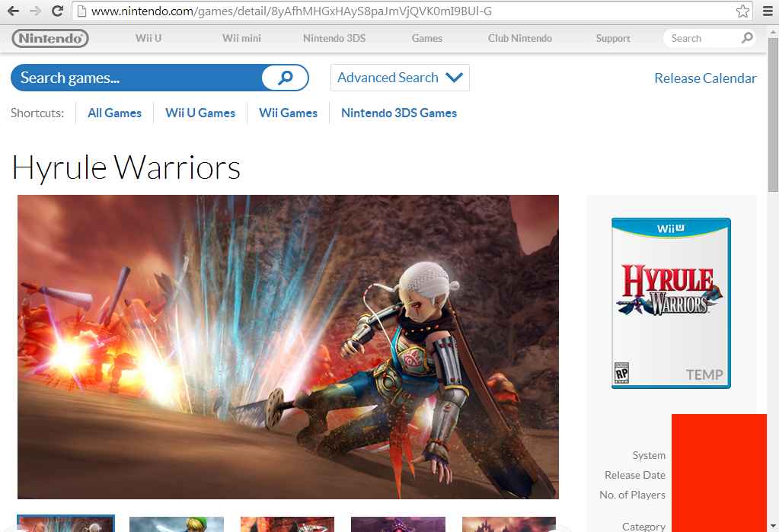Click the Release Date label
779x532 pixels.
[635, 476]
